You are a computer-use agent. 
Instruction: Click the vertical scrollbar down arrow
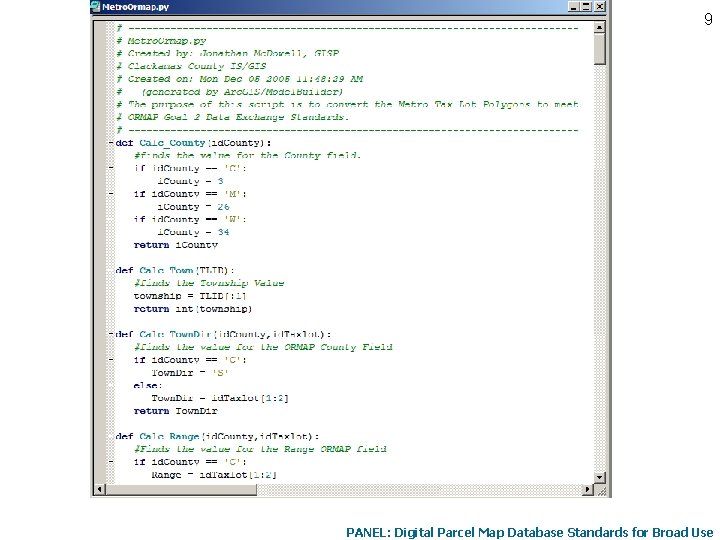click(599, 478)
